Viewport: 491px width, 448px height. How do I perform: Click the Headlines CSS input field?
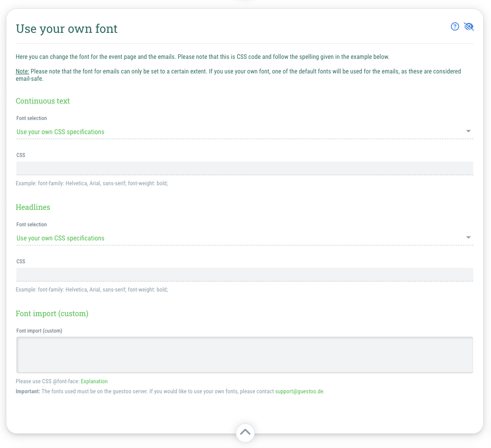click(x=244, y=275)
